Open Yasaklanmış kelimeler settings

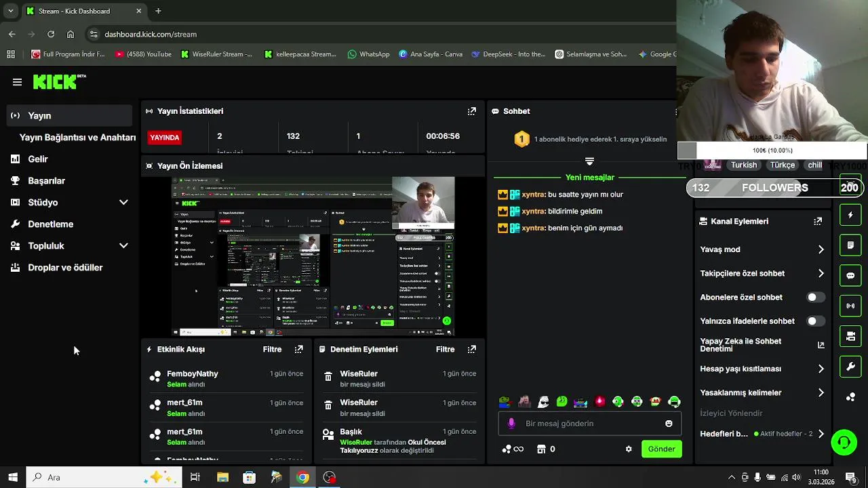(762, 392)
